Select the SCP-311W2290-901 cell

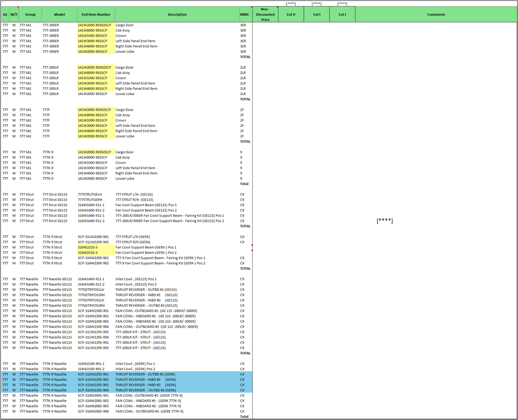tap(93, 237)
